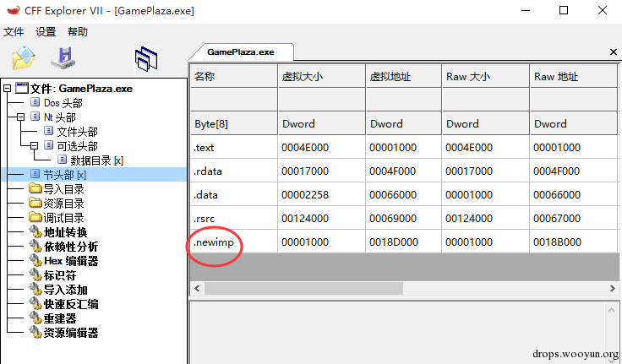Screen dimensions: 622x364
Task: Click 节头部 page icon
Action: (35, 174)
